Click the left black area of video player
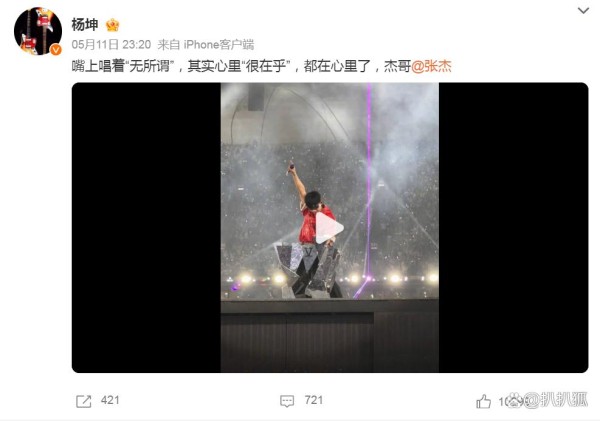Screen dimensions: 600x421 pos(146,227)
